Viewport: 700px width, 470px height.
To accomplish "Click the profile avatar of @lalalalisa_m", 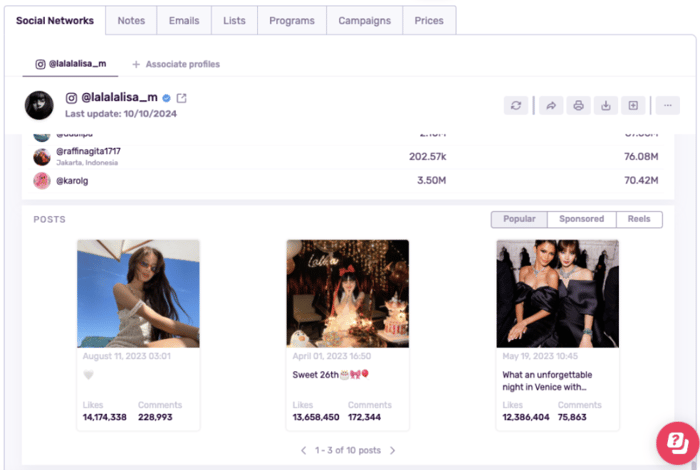I will click(x=39, y=105).
